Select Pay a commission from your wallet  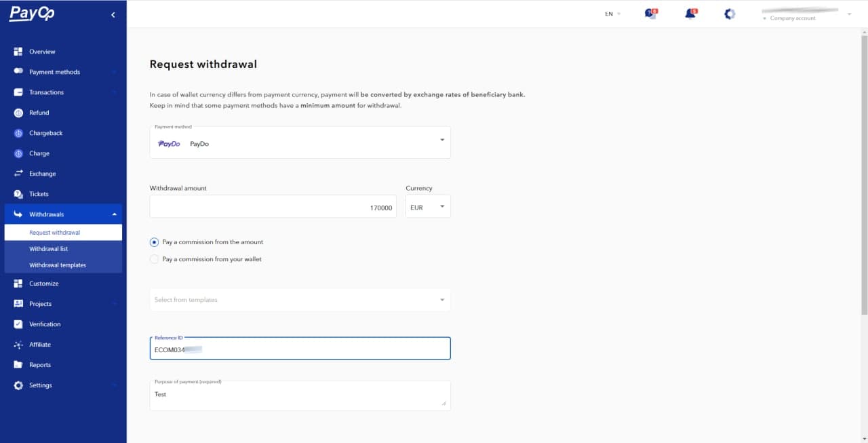pyautogui.click(x=155, y=259)
